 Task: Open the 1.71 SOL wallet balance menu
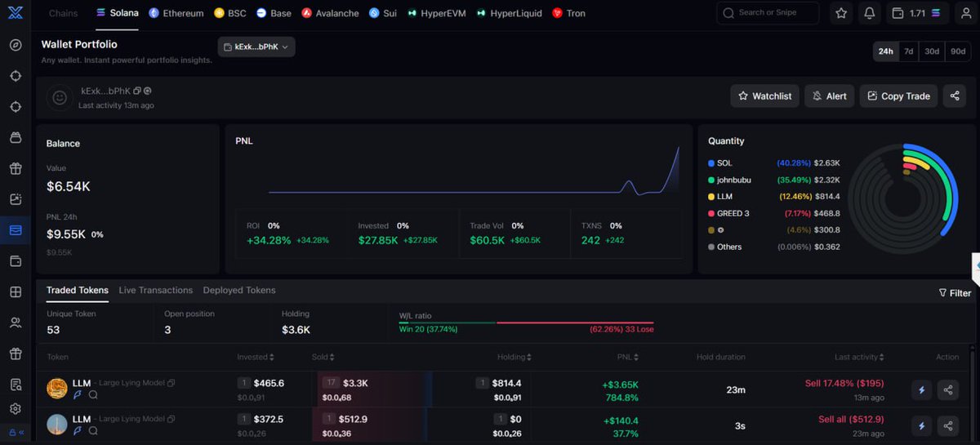coord(918,13)
